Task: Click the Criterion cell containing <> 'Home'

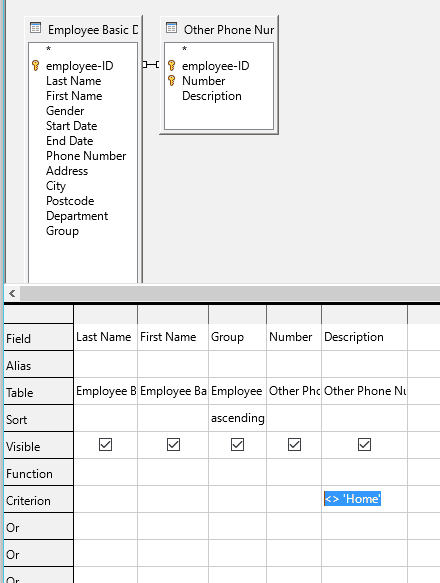Action: pos(364,499)
